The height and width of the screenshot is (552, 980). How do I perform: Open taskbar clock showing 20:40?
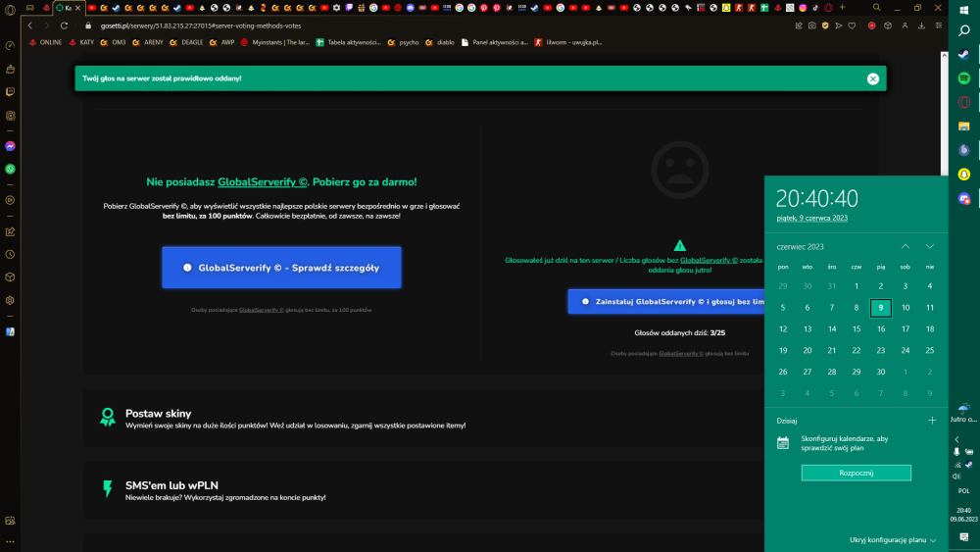point(963,515)
